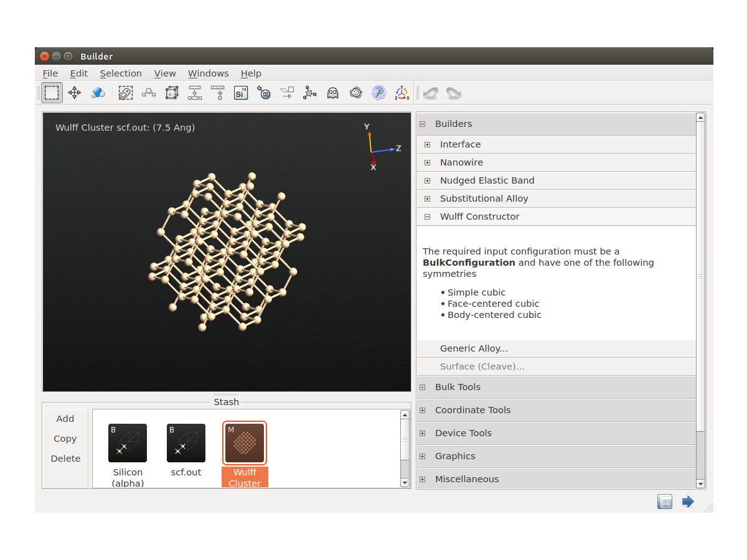Click the blue send-to arrow icon
The image size is (747, 560).
[688, 502]
